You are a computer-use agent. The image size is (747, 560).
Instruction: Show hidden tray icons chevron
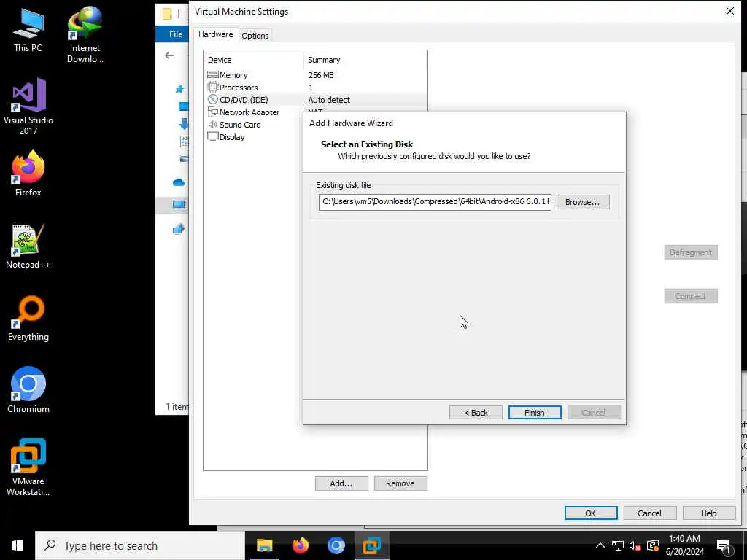coord(600,545)
